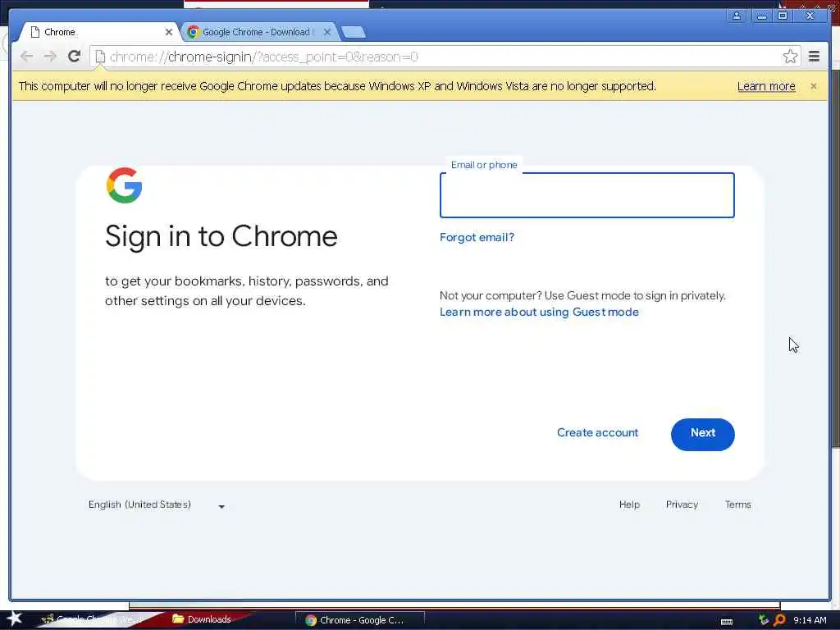Open the Help link
Image resolution: width=840 pixels, height=630 pixels.
(x=629, y=504)
